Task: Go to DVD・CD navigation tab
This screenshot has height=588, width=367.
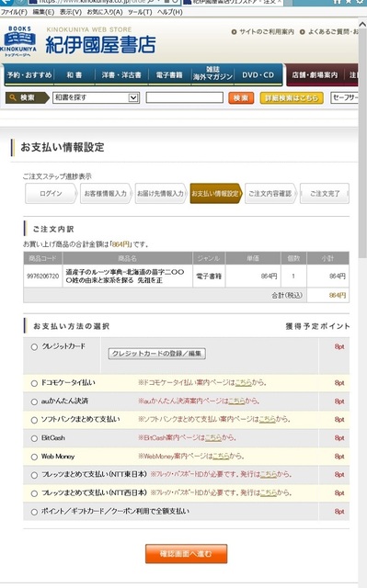Action: pyautogui.click(x=258, y=75)
